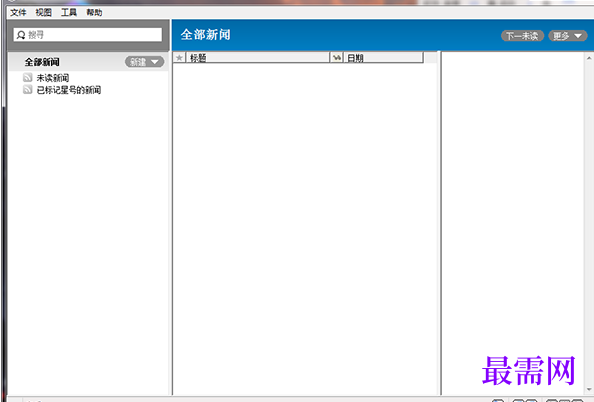Click the star column header
This screenshot has height=402, width=594.
(x=180, y=58)
